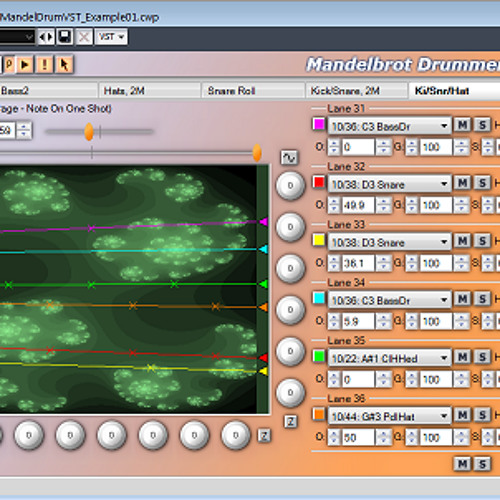Click the Lane 32 red color swatch

pos(319,182)
